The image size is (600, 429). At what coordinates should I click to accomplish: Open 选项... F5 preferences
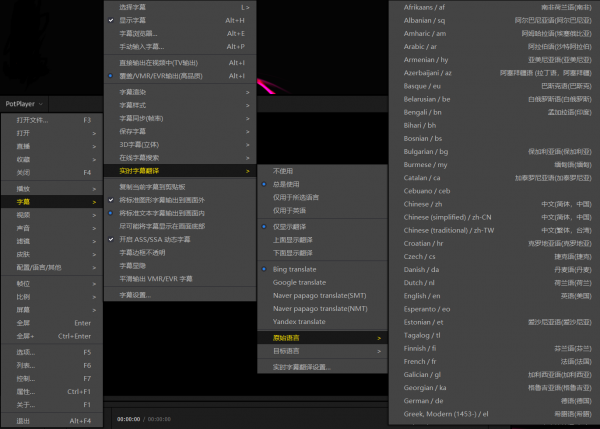pos(52,352)
